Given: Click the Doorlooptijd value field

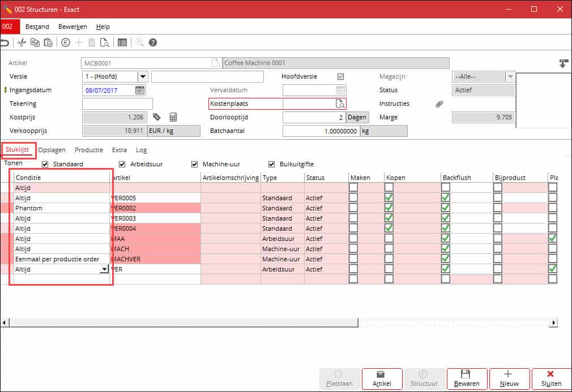Looking at the screenshot, I should coord(314,117).
